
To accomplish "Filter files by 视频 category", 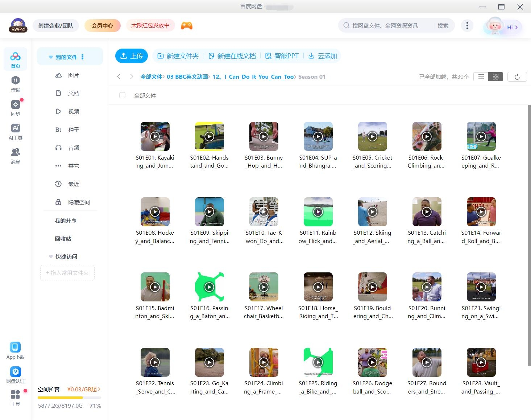I will pyautogui.click(x=73, y=111).
